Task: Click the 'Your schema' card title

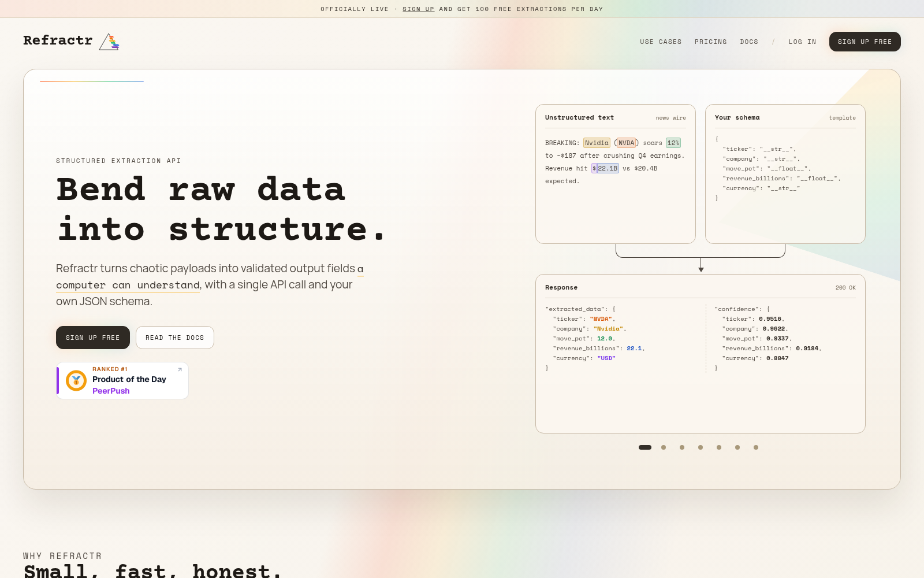Action: pyautogui.click(x=737, y=117)
